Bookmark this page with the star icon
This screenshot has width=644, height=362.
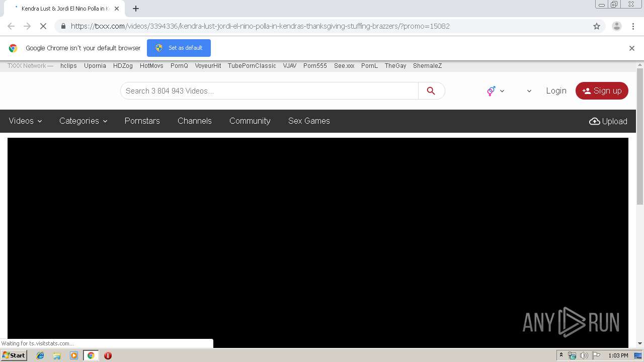[597, 26]
